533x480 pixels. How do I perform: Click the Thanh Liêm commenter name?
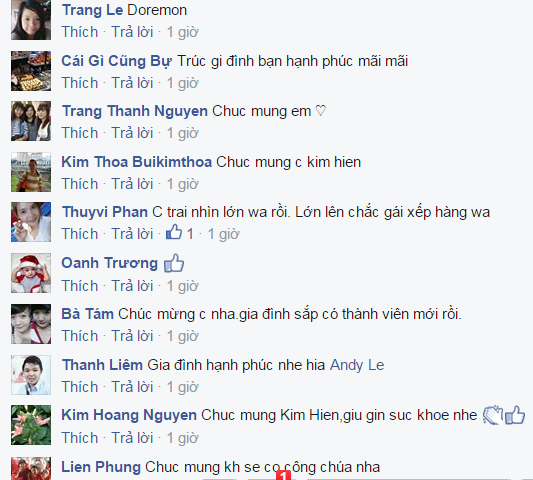point(102,365)
